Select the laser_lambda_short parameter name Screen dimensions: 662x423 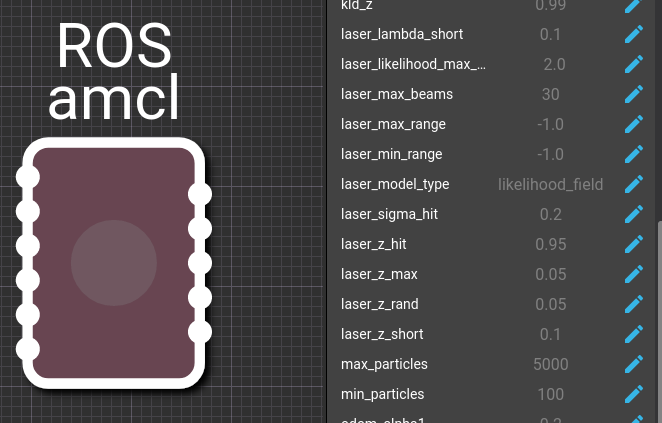tap(402, 34)
